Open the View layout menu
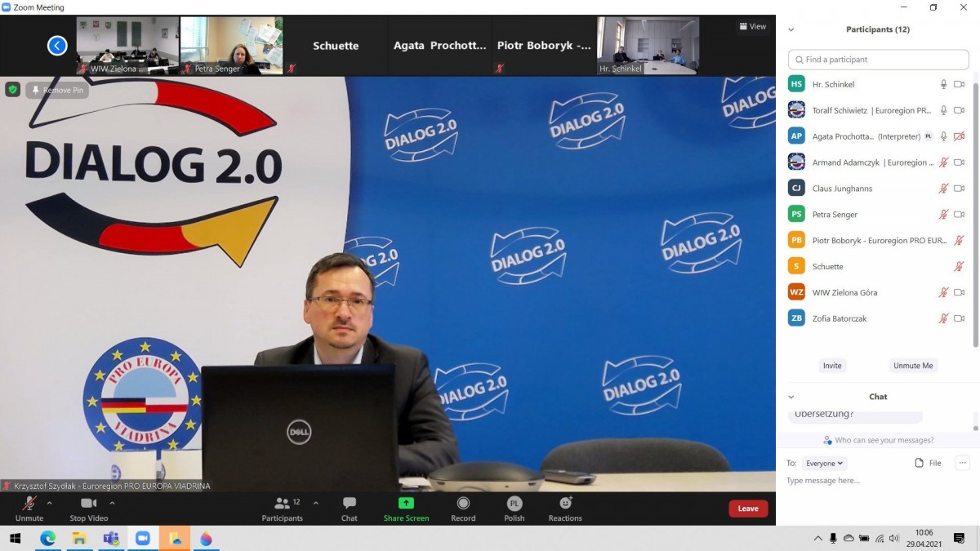The width and height of the screenshot is (980, 551). (752, 26)
